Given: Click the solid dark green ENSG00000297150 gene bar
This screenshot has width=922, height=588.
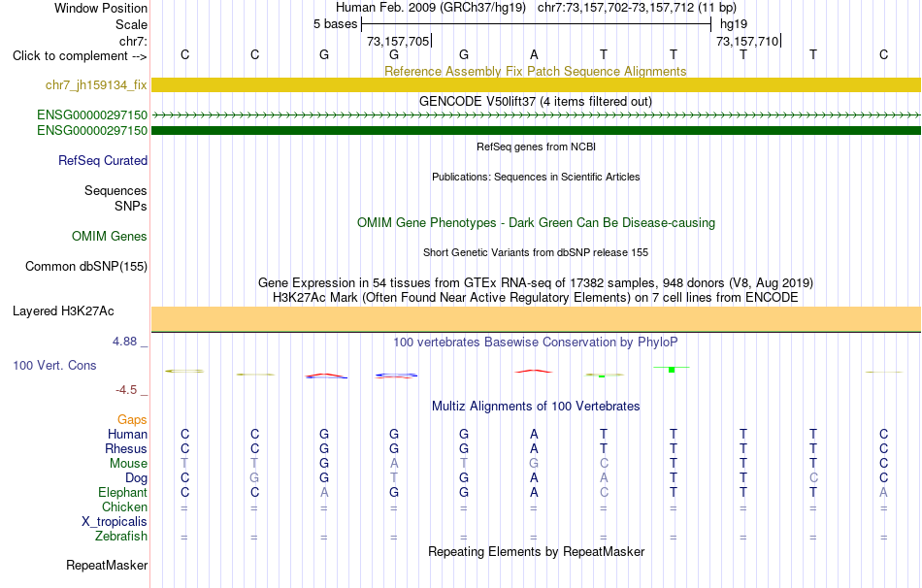Looking at the screenshot, I should (x=536, y=130).
